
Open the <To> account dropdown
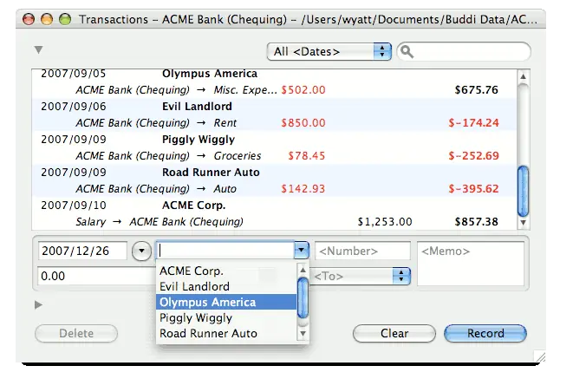click(361, 276)
